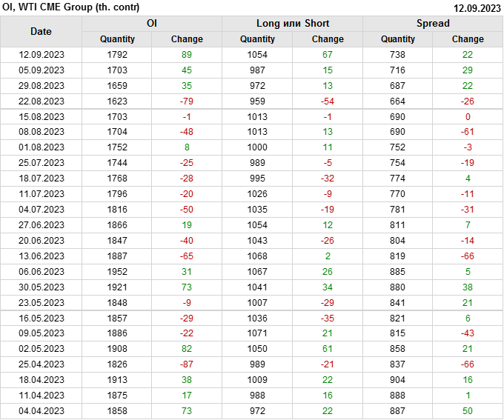Click Long/Short change 67 in 12.09.2023 row

(x=328, y=55)
